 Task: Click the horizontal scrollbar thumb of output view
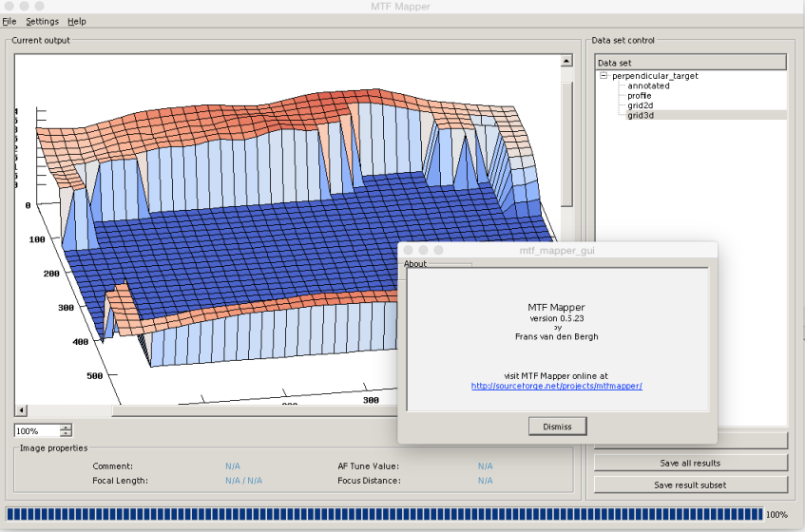click(254, 410)
